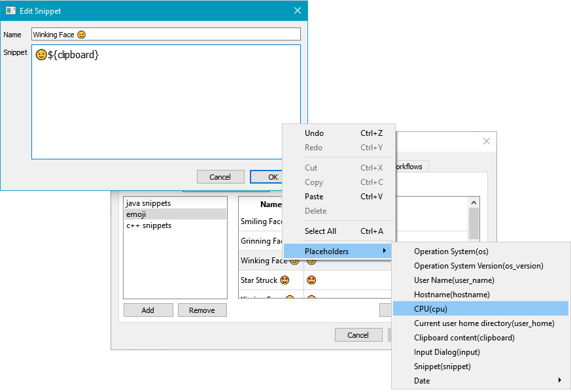
Task: Click the snippet table scrollbar thumb
Action: click(x=474, y=223)
